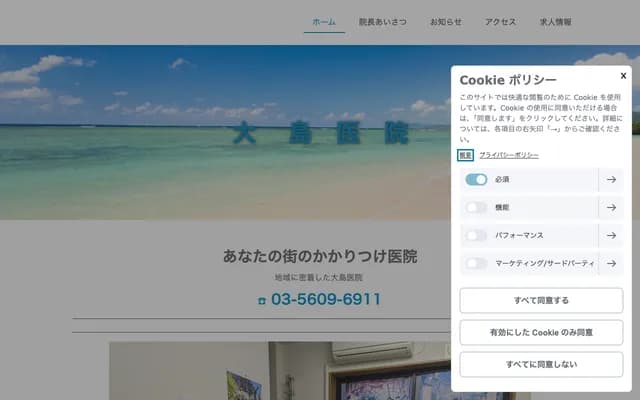Enable the マーケティング/サードパーティ cookie switch
This screenshot has width=640, height=400.
[476, 264]
